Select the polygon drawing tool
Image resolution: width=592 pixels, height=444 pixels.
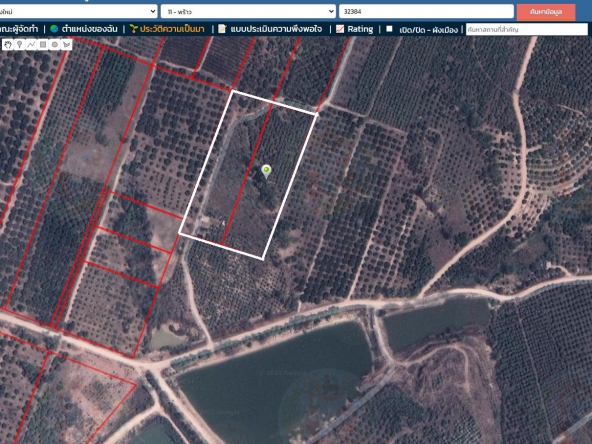pyautogui.click(x=66, y=45)
